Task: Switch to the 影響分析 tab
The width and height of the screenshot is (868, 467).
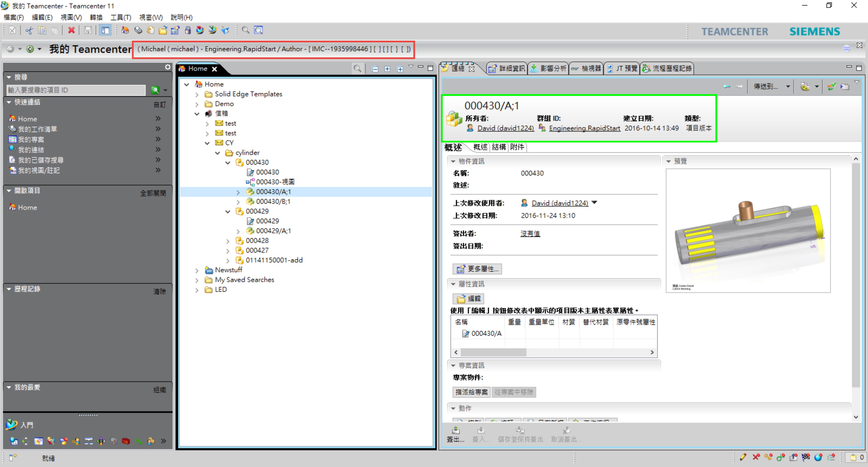Action: pos(548,68)
